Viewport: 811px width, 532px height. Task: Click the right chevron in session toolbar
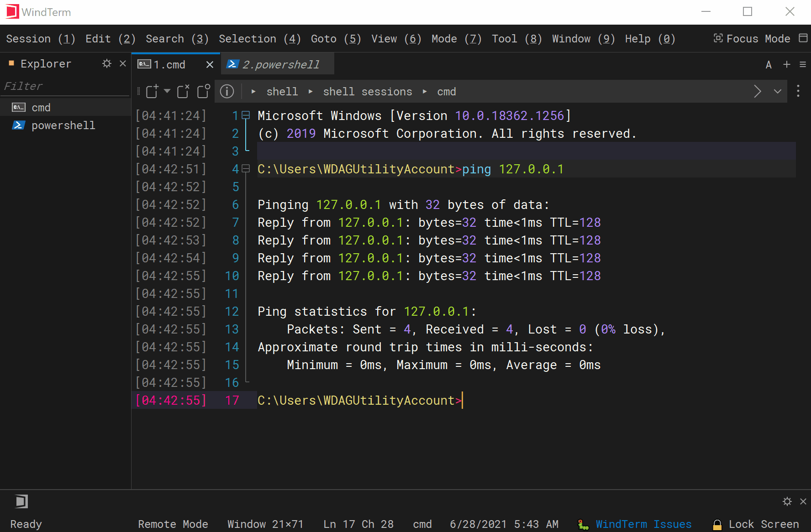coord(758,91)
